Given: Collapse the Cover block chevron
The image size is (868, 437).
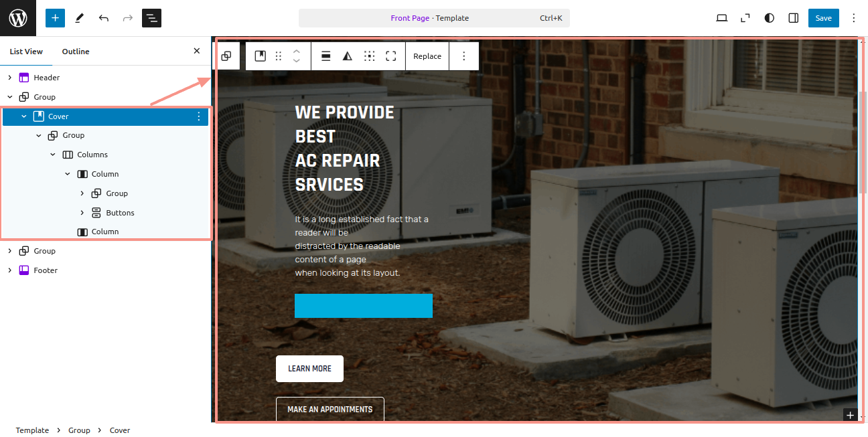Looking at the screenshot, I should [x=24, y=116].
